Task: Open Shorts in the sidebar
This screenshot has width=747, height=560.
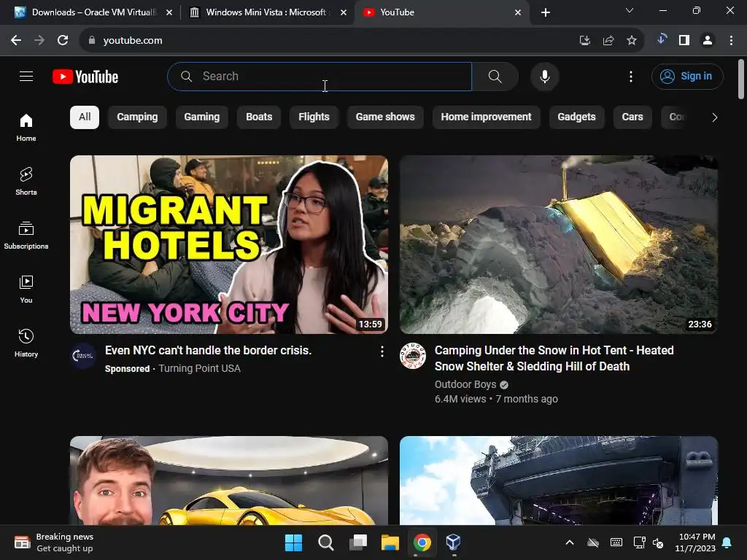Action: (26, 182)
